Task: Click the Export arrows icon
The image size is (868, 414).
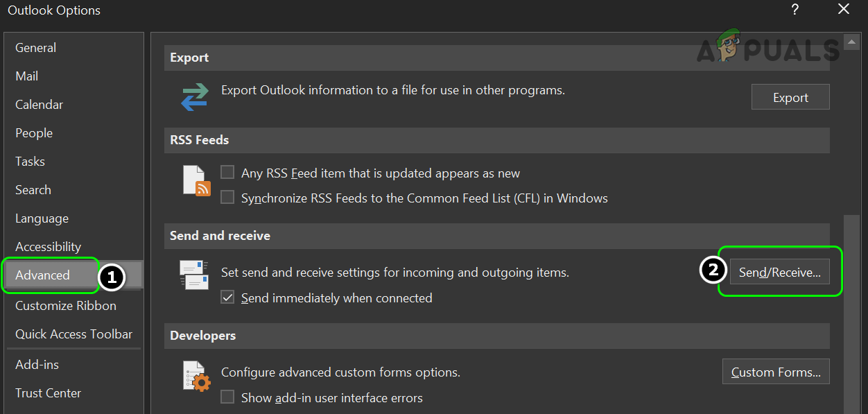Action: tap(195, 97)
